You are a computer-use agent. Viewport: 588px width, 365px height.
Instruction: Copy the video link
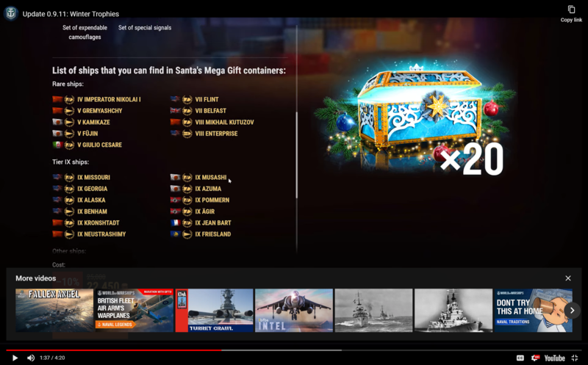(571, 13)
